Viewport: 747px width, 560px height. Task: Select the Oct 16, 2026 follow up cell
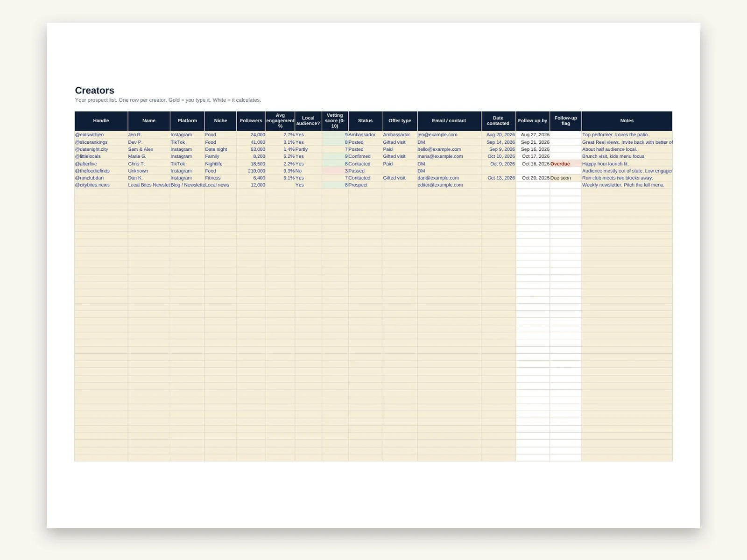click(533, 164)
